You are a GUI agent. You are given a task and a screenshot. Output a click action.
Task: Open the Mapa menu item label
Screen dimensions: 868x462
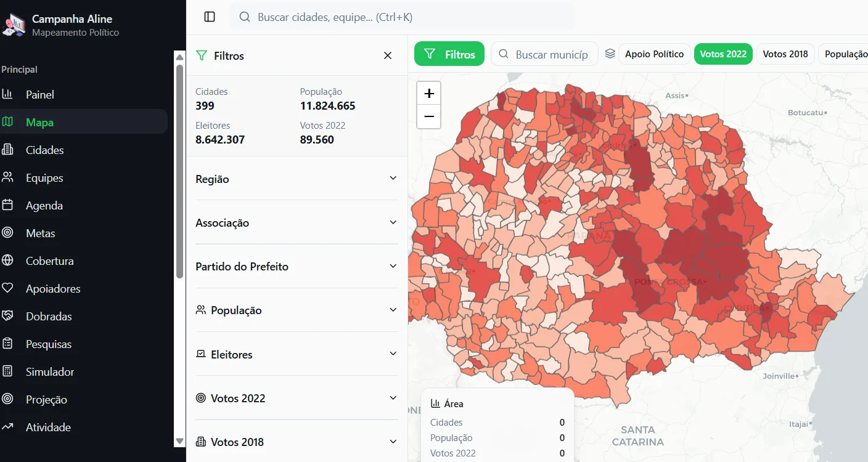point(39,123)
